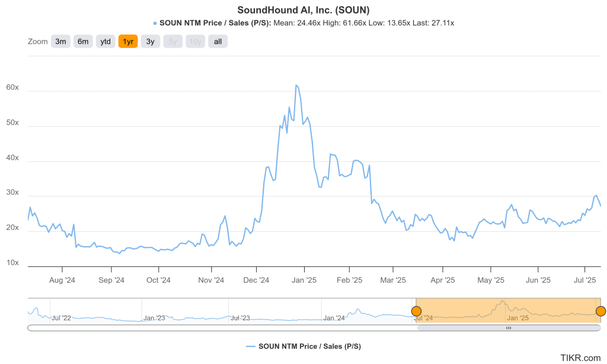Click the SoundHound AI chart title
Viewport: 607px width, 364px height.
point(303,9)
